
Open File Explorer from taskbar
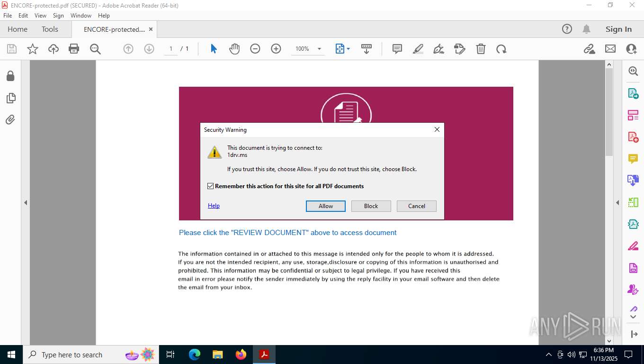coord(217,355)
